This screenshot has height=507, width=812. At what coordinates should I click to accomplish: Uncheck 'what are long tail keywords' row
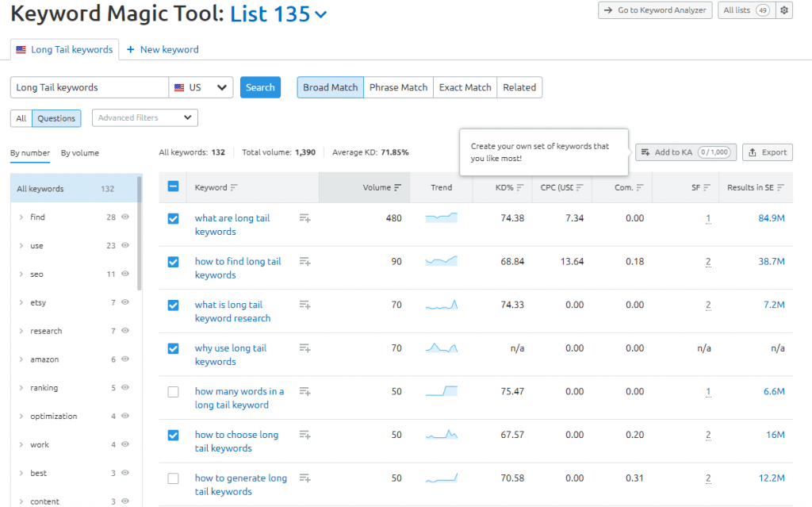click(x=172, y=217)
